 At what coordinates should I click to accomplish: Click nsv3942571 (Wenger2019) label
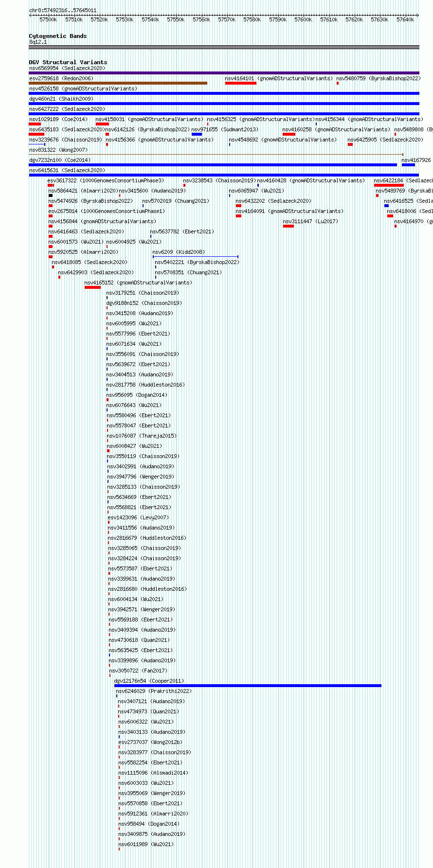click(142, 609)
